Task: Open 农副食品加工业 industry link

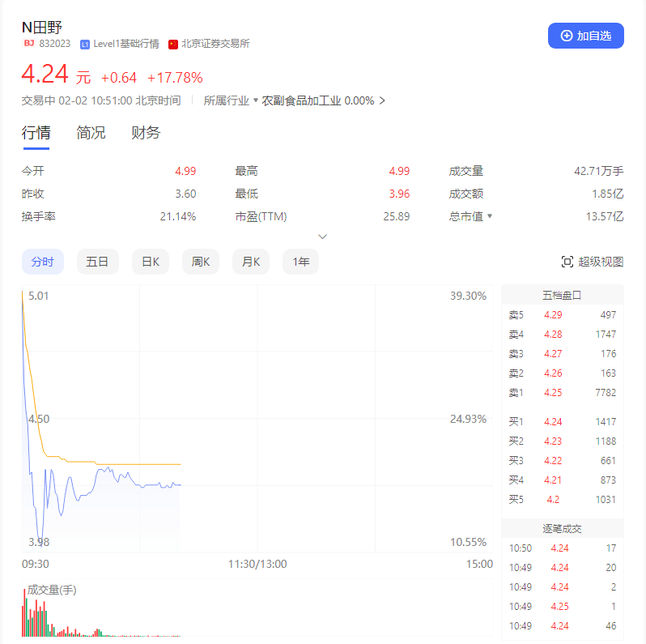Action: click(x=301, y=100)
